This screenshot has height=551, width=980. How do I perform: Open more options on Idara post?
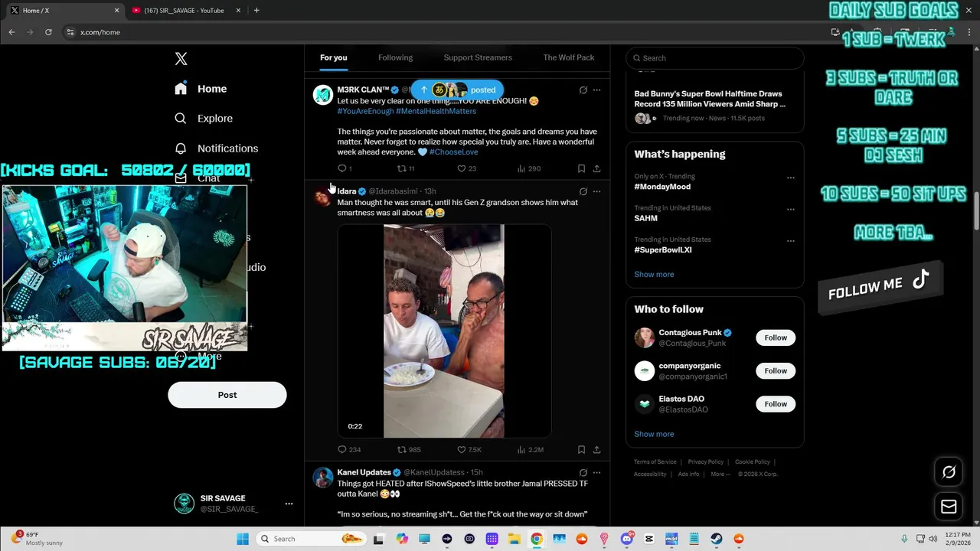(x=596, y=191)
